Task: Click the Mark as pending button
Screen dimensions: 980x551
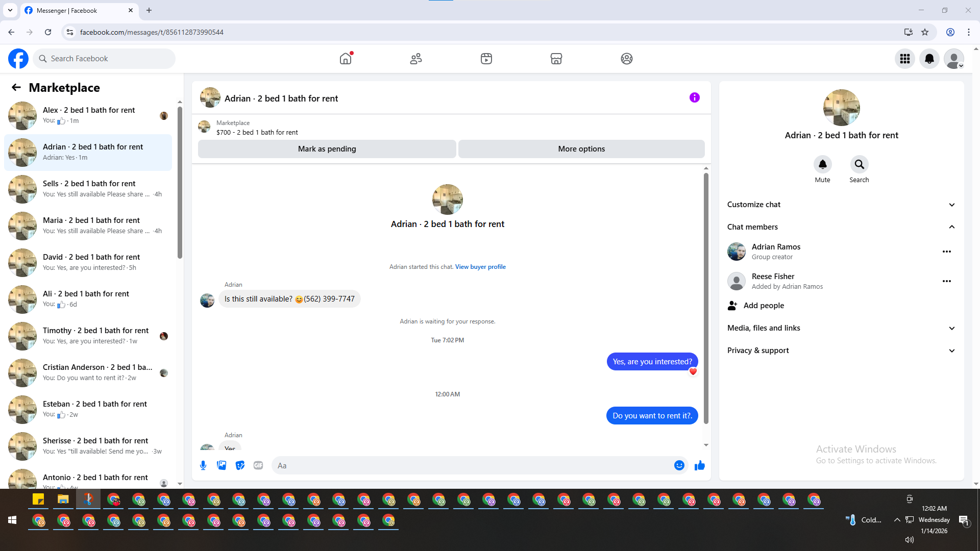Action: point(327,149)
